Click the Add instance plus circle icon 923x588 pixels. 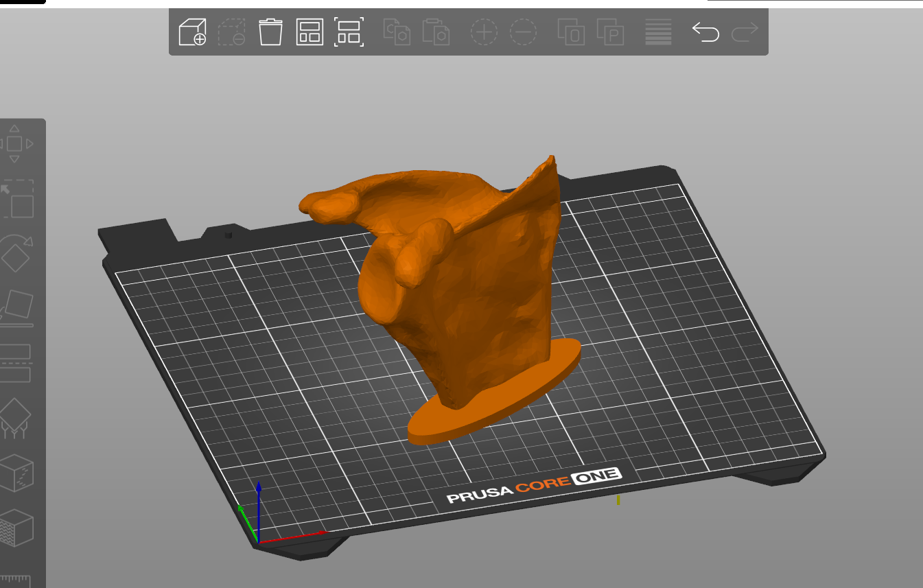coord(484,32)
